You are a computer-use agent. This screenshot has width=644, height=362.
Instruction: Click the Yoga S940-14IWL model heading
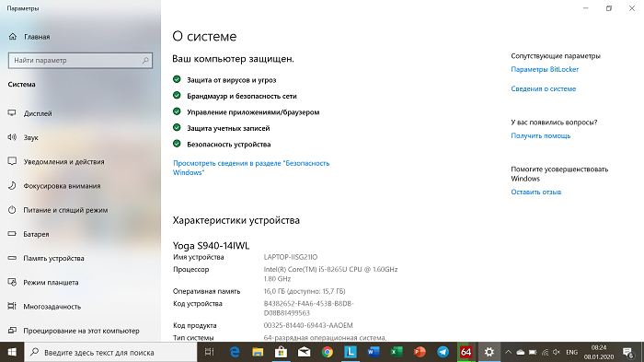(211, 246)
